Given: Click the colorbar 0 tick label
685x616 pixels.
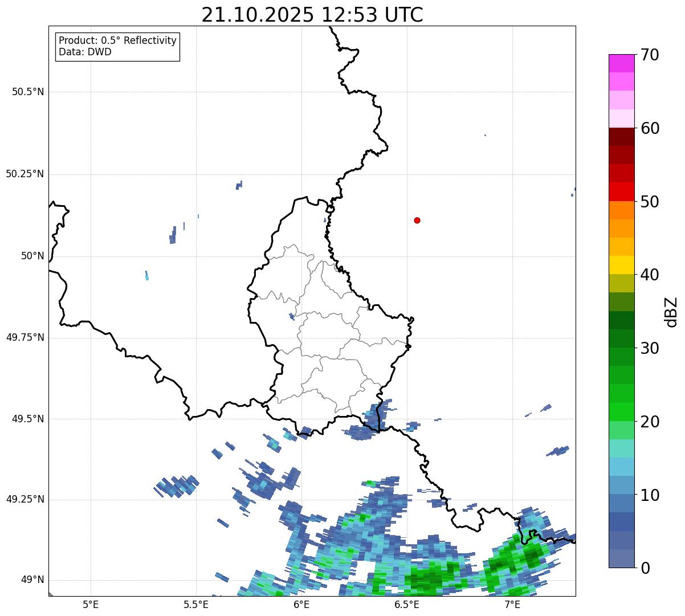Looking at the screenshot, I should click(x=645, y=568).
